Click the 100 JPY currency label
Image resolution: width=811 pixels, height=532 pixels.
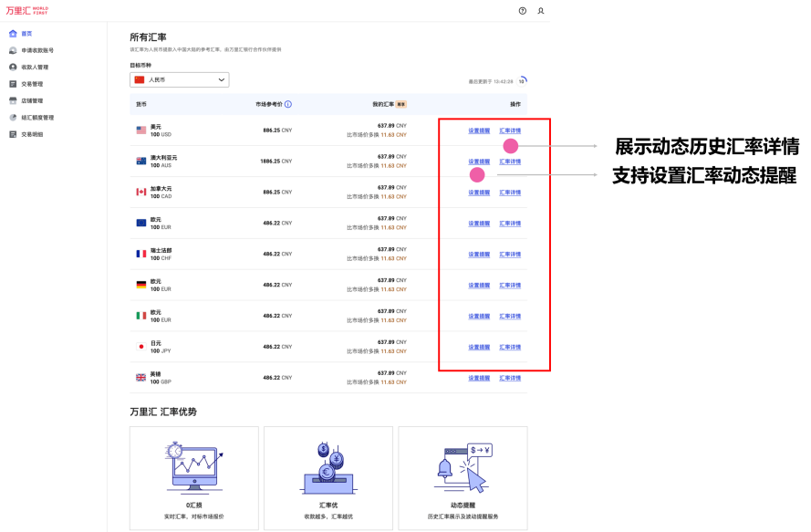coord(161,351)
